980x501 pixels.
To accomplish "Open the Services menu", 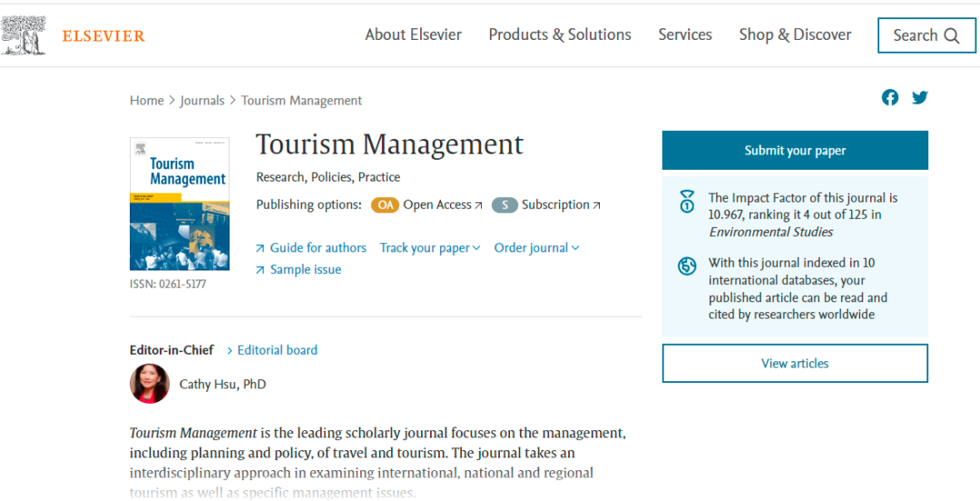I will (x=685, y=34).
